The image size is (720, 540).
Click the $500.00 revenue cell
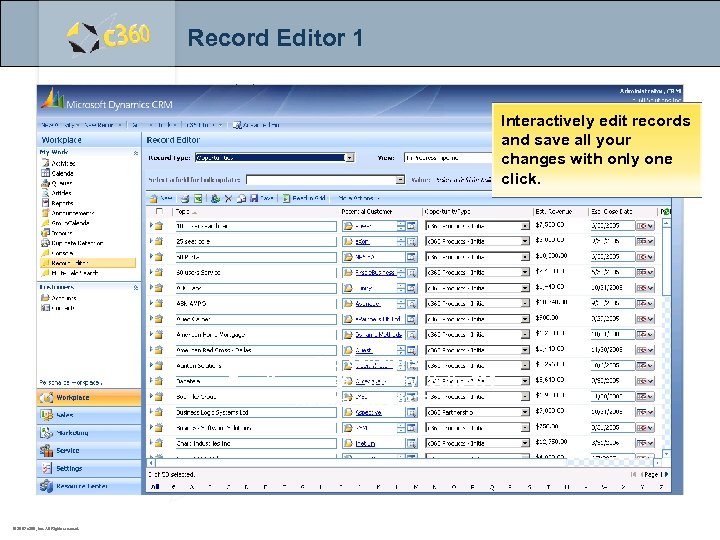pyautogui.click(x=547, y=318)
